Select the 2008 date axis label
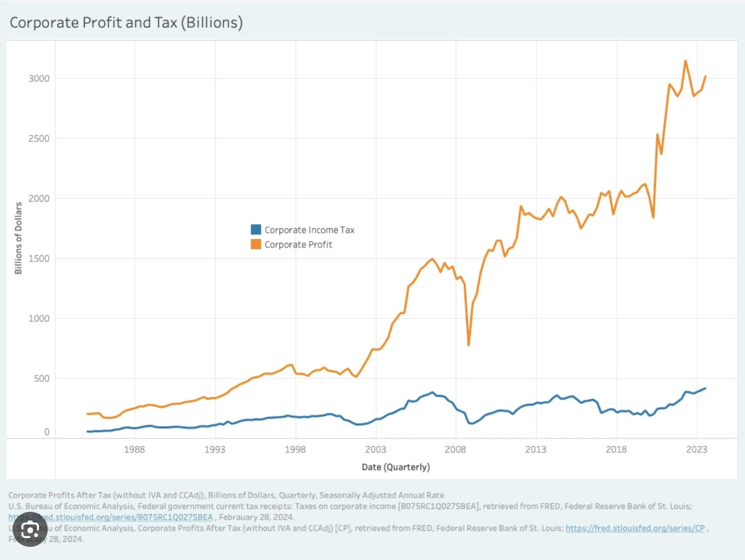 pos(455,449)
